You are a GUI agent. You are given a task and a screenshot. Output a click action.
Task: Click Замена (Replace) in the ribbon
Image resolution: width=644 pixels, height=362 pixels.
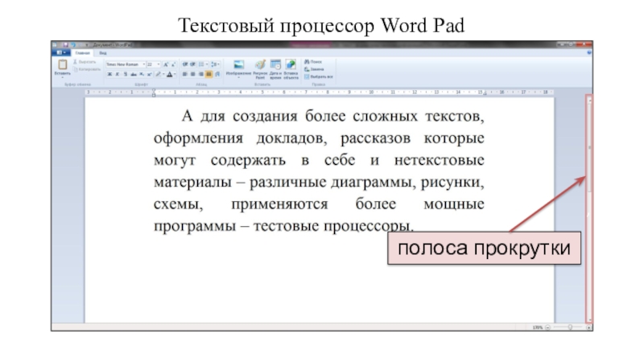(x=314, y=69)
